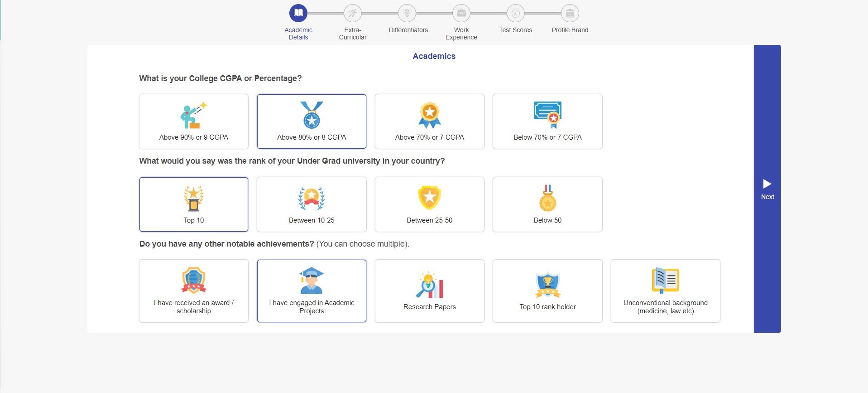Toggle the engaged in Academic Projects label
This screenshot has height=393, width=868.
[312, 306]
